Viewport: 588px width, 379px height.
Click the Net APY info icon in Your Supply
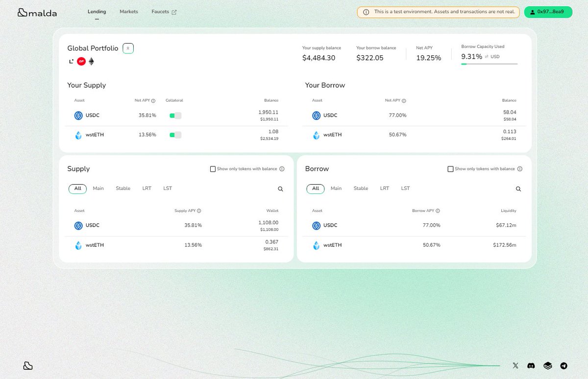tap(153, 101)
